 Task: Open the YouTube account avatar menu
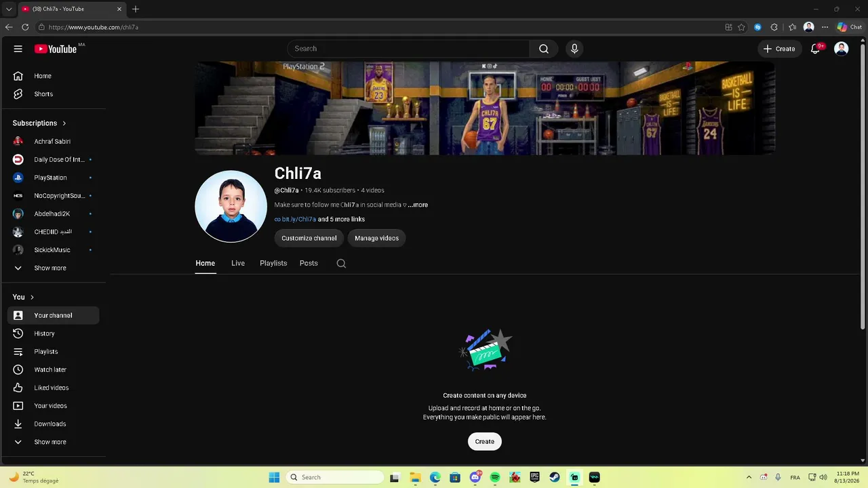[x=842, y=49]
